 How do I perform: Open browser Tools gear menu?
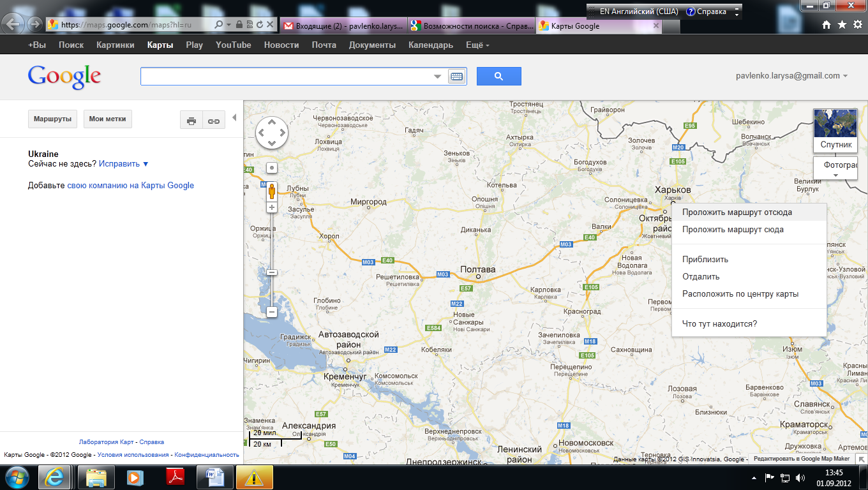[857, 24]
